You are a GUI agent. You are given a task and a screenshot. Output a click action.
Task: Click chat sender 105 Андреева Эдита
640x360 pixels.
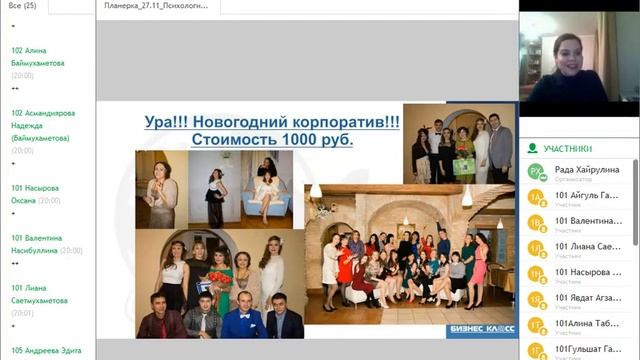[46, 351]
